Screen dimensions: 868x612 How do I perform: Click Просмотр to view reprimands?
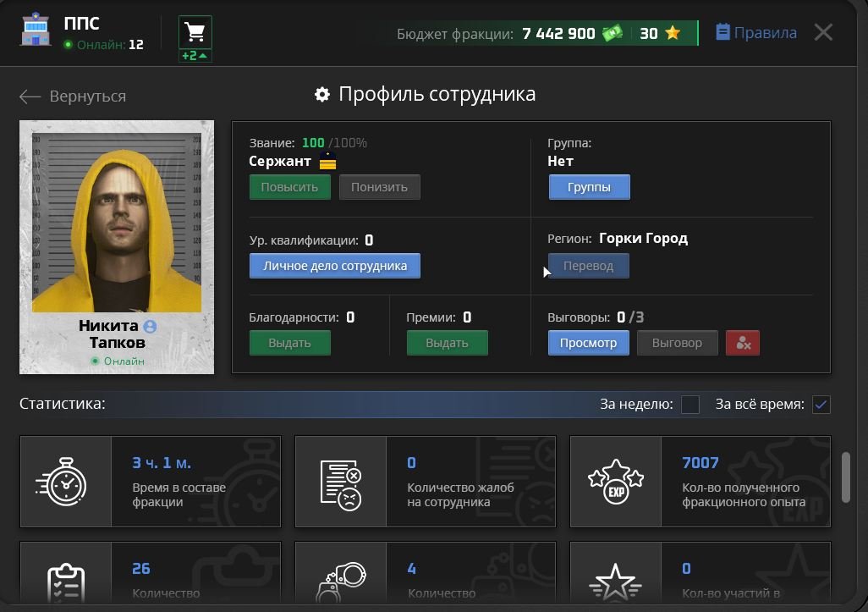(x=589, y=343)
